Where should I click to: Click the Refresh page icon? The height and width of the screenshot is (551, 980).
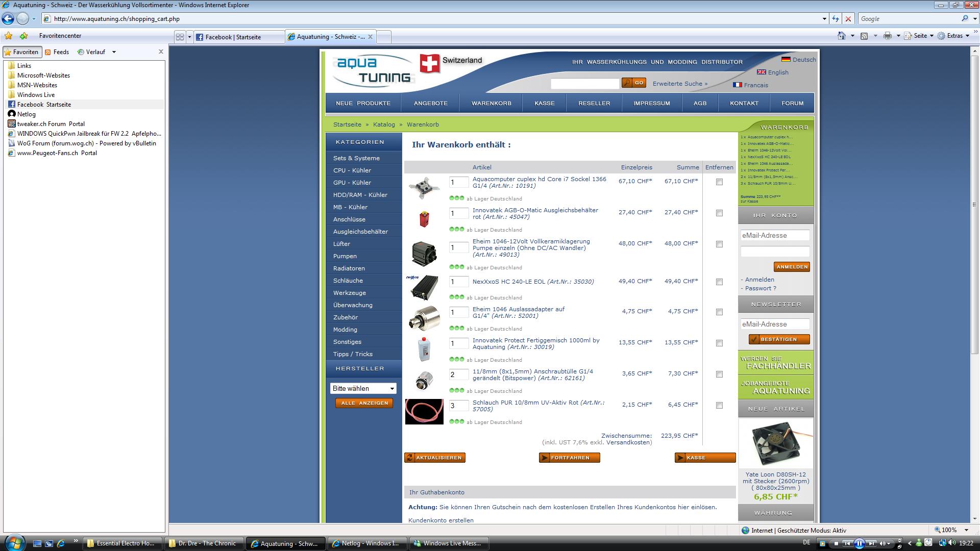tap(836, 19)
